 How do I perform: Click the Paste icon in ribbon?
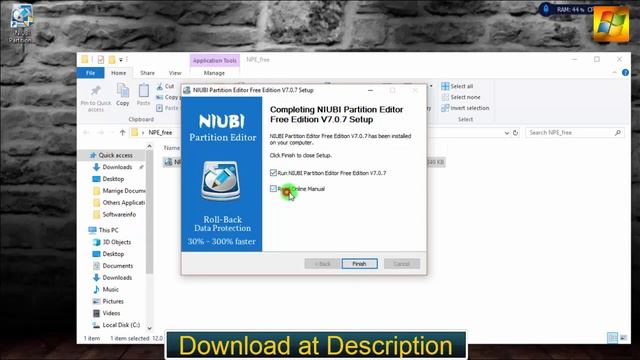tap(144, 90)
